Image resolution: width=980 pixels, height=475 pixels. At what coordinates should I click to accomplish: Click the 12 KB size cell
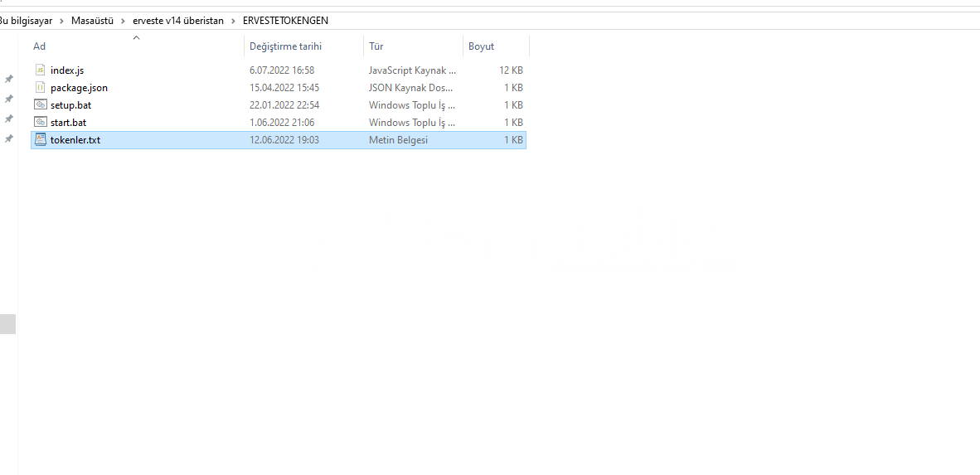512,70
